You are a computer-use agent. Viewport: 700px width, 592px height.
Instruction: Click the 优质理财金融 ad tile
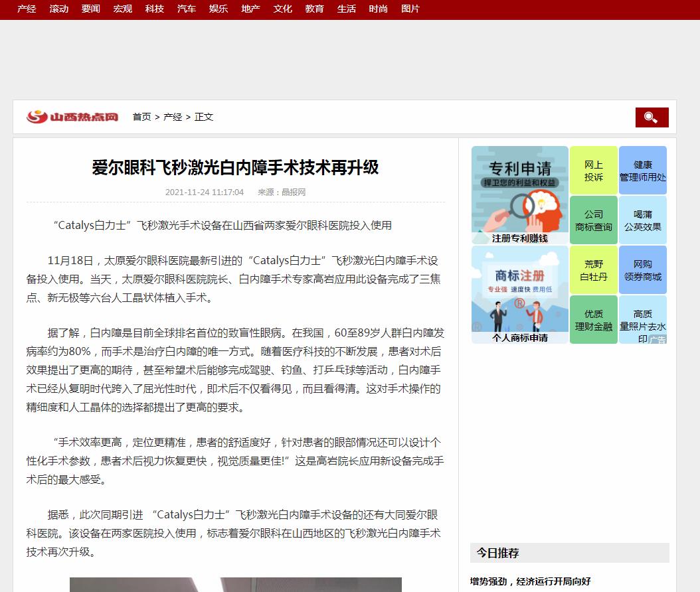tap(594, 319)
